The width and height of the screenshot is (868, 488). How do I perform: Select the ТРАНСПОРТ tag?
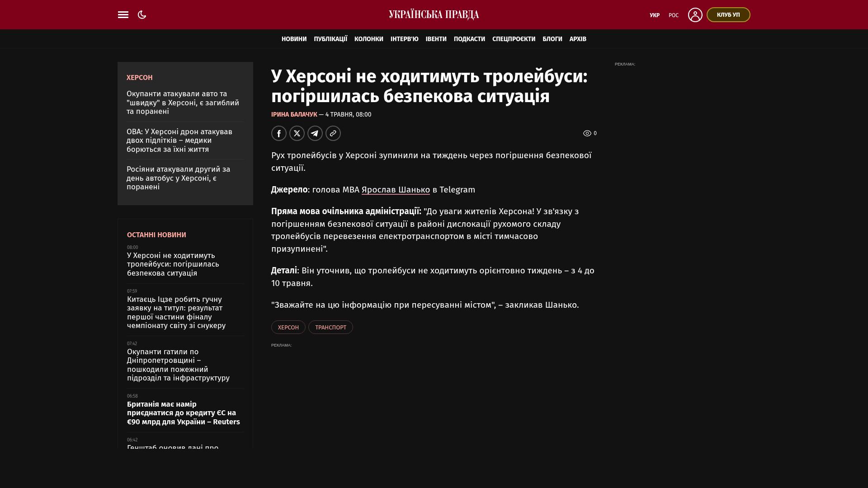330,327
